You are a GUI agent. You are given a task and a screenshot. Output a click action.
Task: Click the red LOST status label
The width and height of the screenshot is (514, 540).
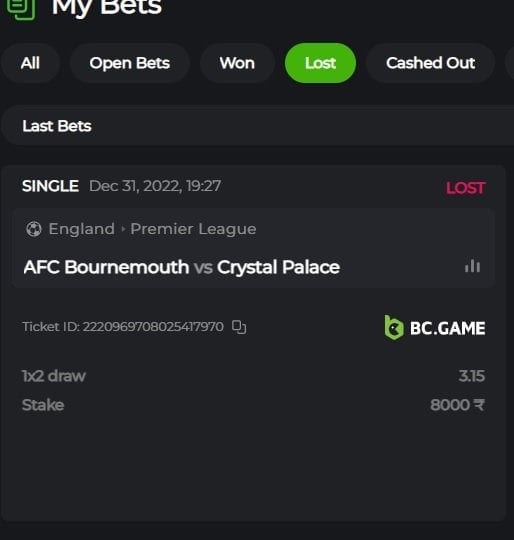point(465,188)
